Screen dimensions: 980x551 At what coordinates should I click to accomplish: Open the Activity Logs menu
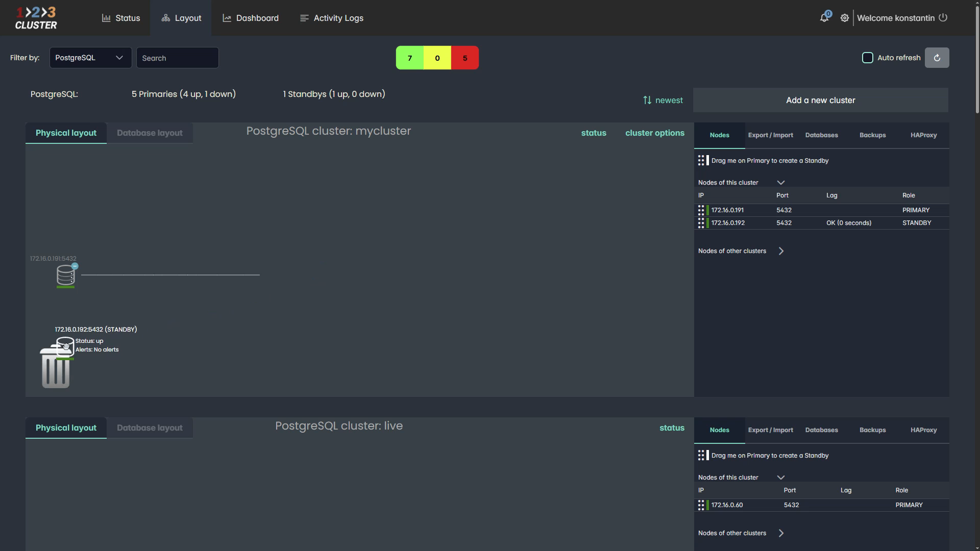click(332, 18)
